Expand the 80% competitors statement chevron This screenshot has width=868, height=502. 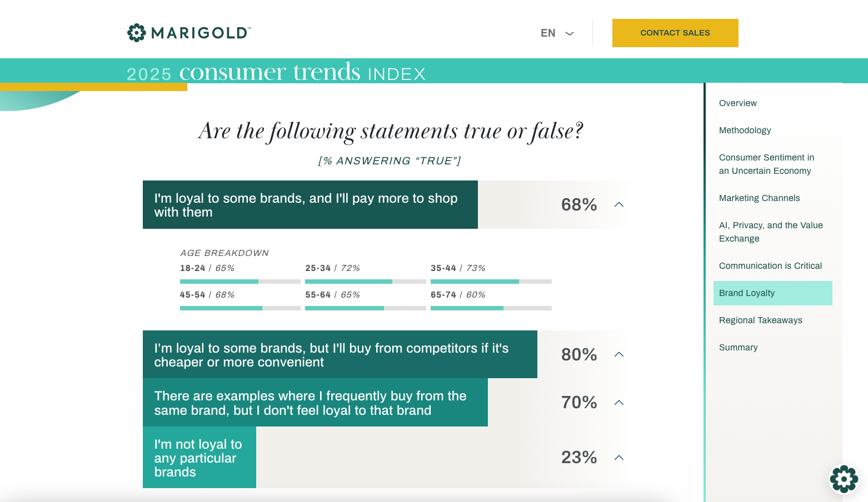619,354
